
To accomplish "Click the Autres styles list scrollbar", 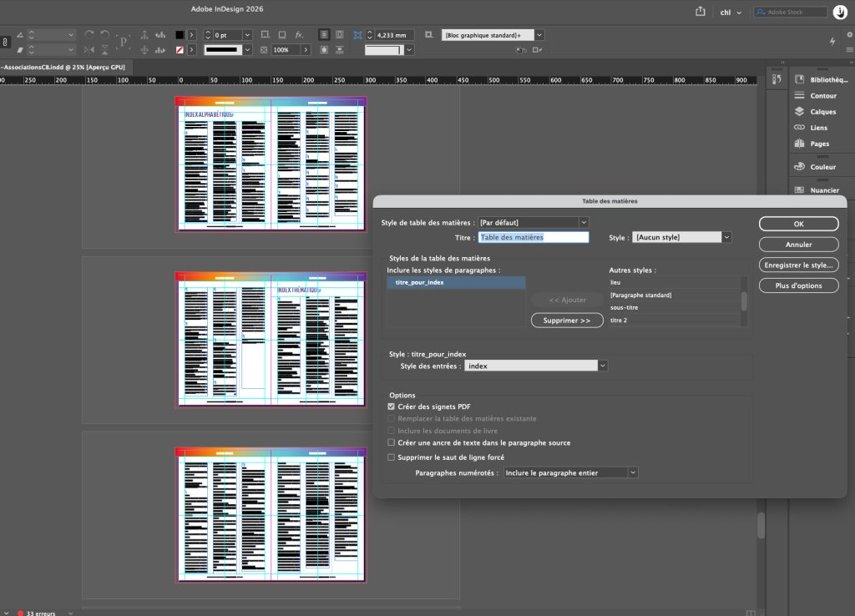I will click(744, 301).
